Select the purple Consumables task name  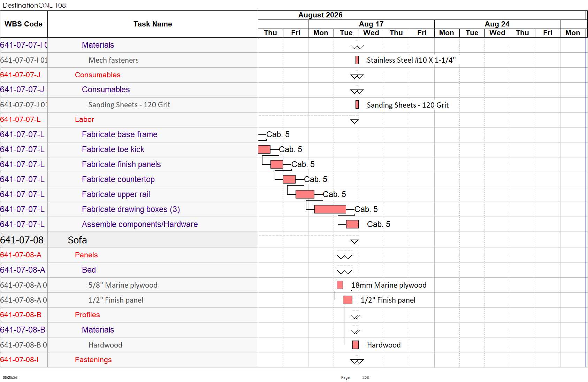click(x=106, y=89)
